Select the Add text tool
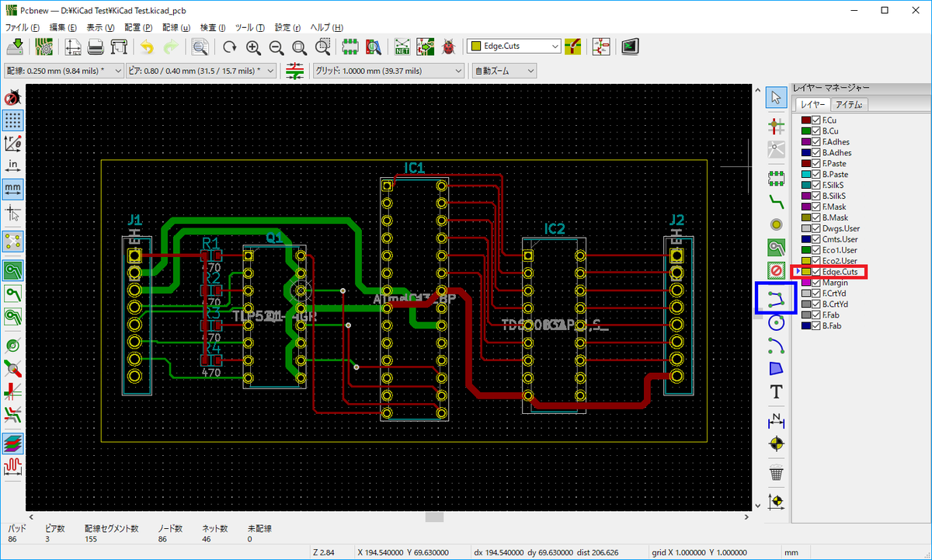932x560 pixels. 775,391
